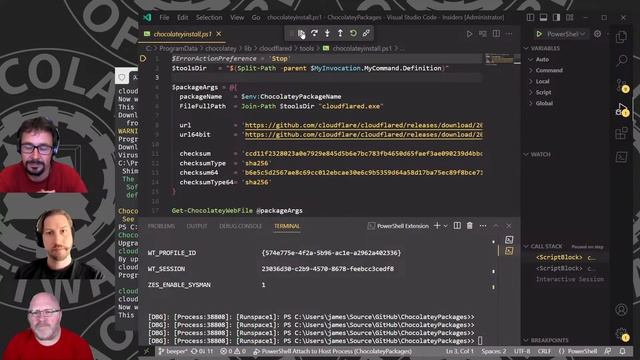Start debugging with the green PowerShell arrow
The width and height of the screenshot is (640, 360).
(539, 34)
